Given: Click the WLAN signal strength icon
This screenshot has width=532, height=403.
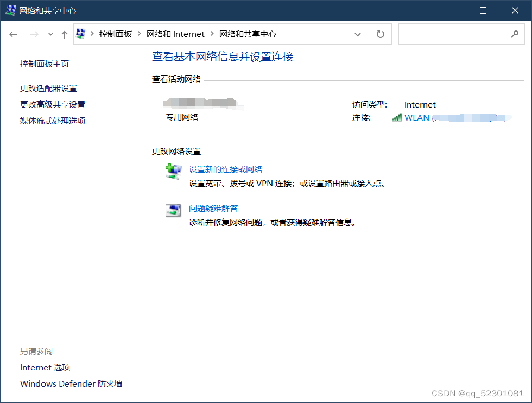Looking at the screenshot, I should point(397,118).
